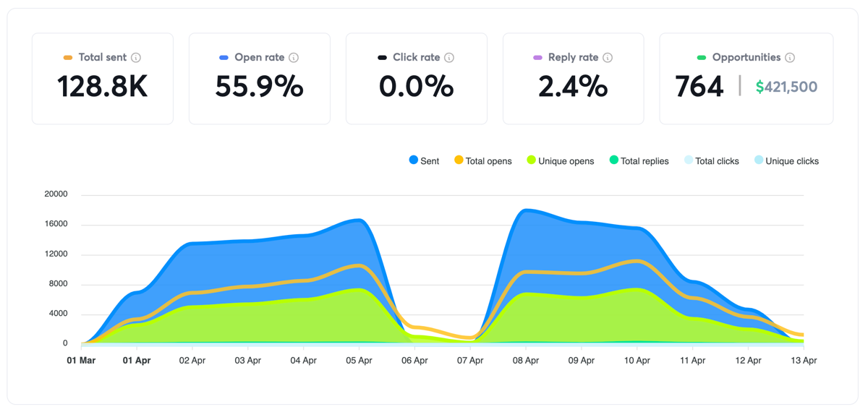
Task: Click the blue Sent legend dot
Action: point(414,160)
